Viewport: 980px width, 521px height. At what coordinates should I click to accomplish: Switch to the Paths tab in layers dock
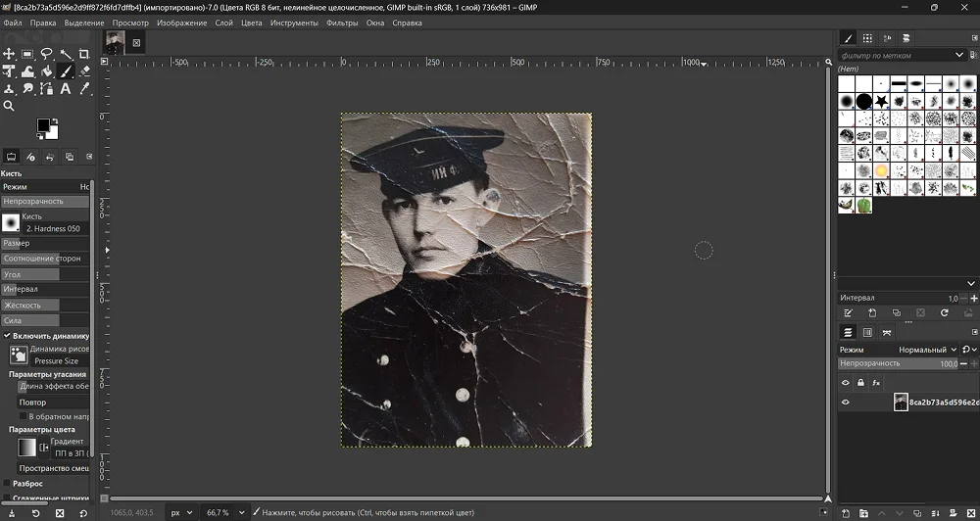pyautogui.click(x=886, y=332)
